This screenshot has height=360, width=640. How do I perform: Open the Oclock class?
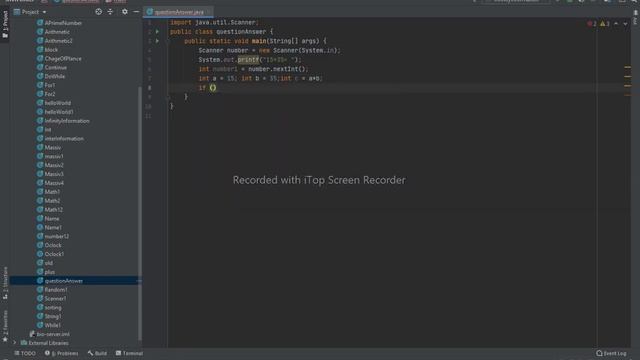click(x=49, y=245)
